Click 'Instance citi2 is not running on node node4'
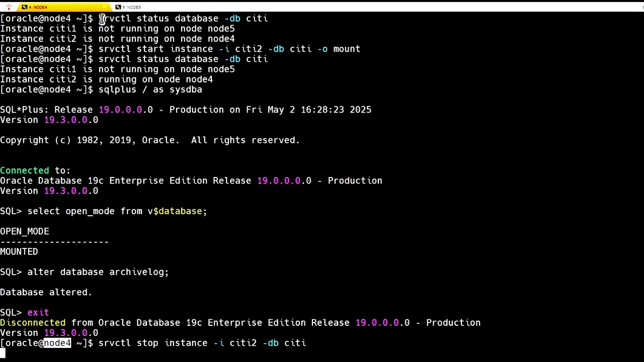 [x=117, y=39]
